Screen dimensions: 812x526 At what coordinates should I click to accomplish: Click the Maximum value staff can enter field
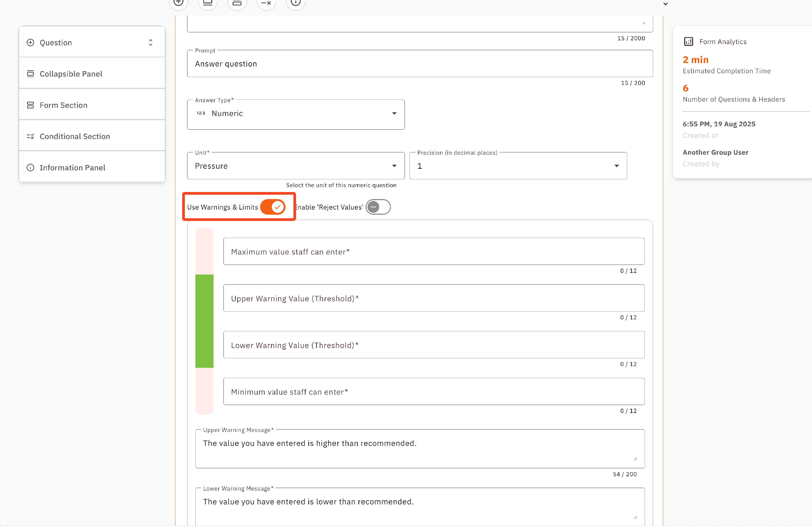pyautogui.click(x=434, y=252)
